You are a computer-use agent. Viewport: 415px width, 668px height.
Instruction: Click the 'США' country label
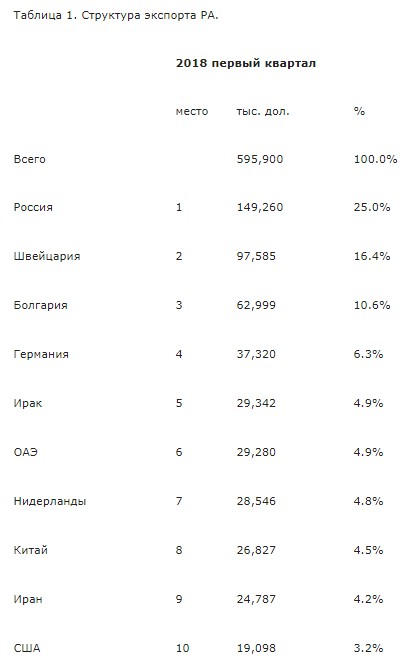click(x=27, y=648)
